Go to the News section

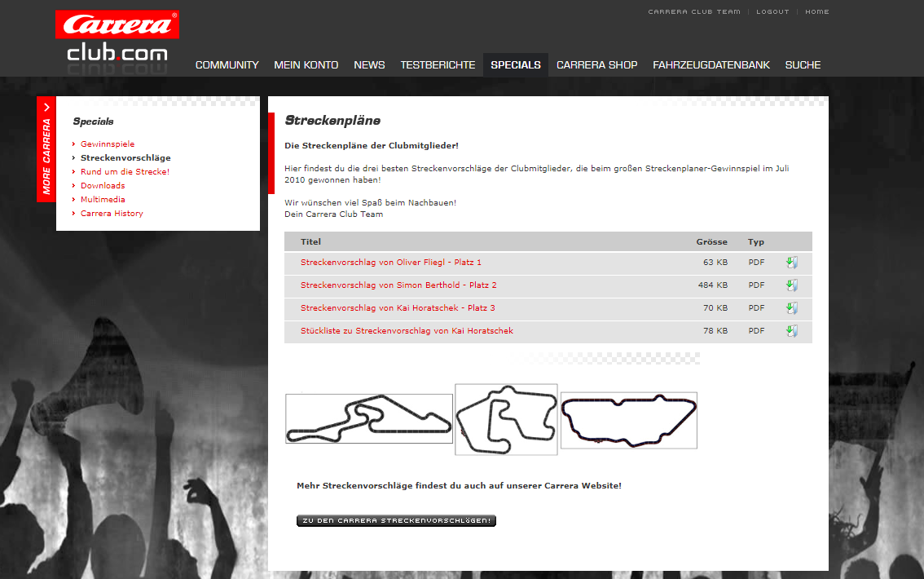coord(369,65)
